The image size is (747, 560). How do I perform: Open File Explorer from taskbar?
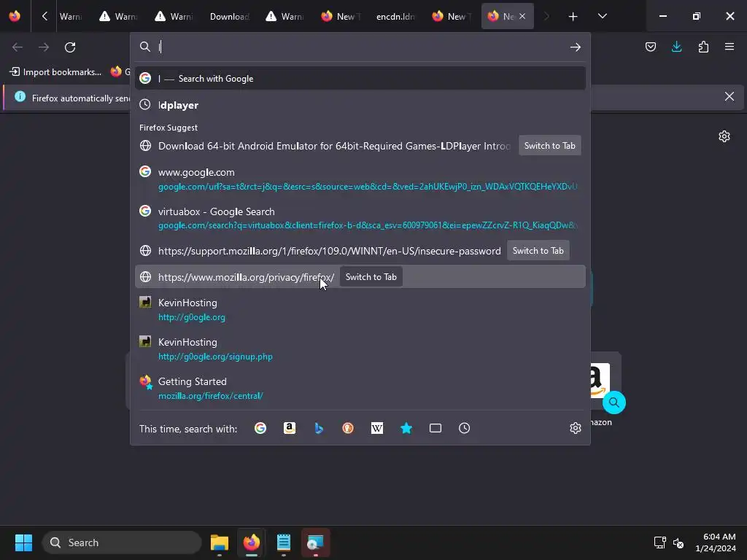220,542
